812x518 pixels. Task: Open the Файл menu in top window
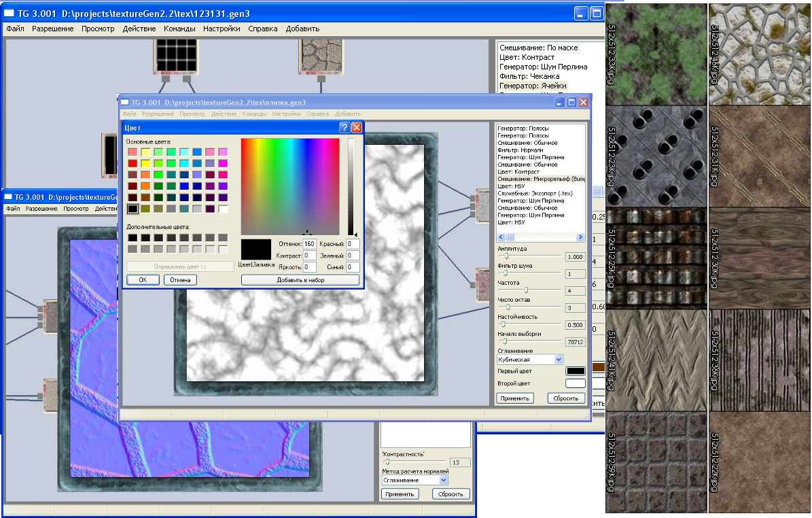pos(15,29)
